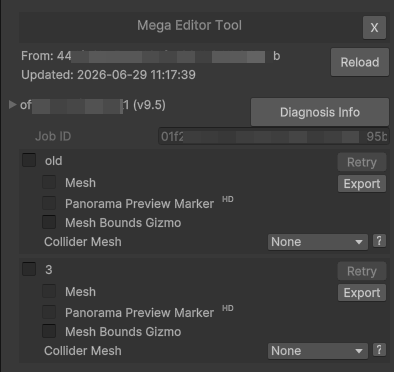The width and height of the screenshot is (394, 372).
Task: Enable Mesh under 'old'
Action: coord(49,182)
